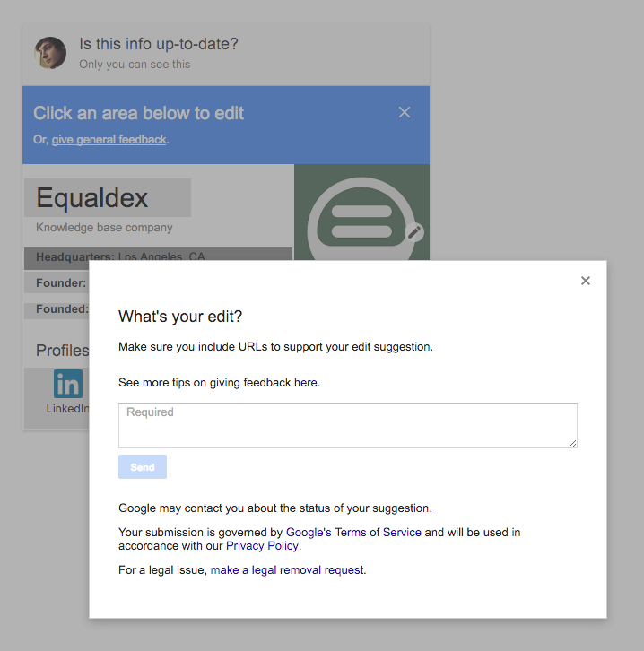Image resolution: width=644 pixels, height=651 pixels.
Task: Dismiss the blue 'Click an area below to edit' banner
Action: point(404,112)
